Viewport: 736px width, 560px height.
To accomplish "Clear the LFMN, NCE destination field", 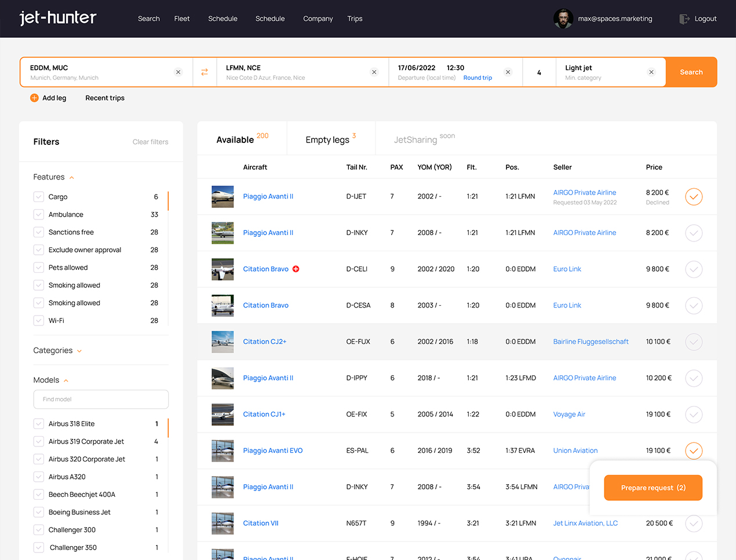I will point(374,72).
